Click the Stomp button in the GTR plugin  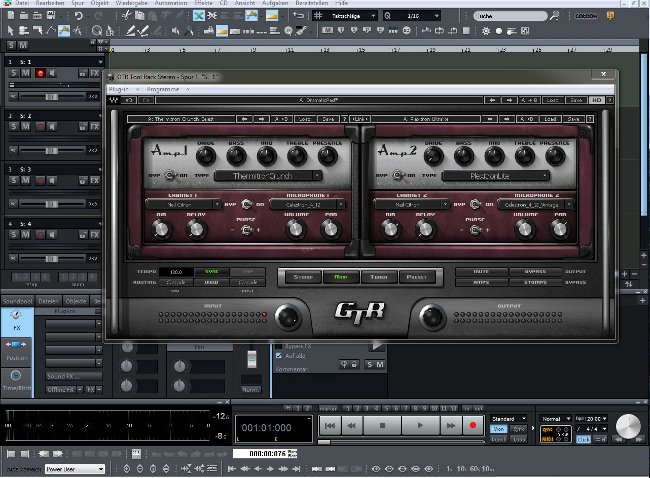pos(303,277)
